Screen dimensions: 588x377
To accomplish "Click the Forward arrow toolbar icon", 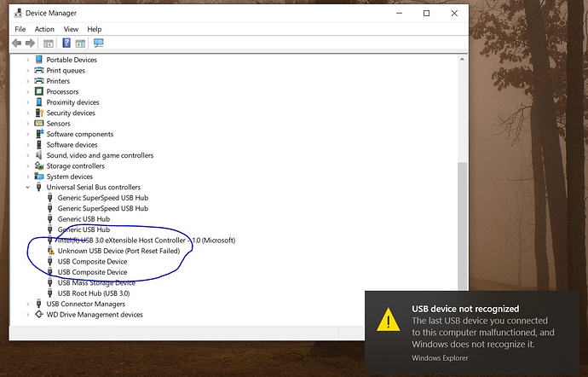I will [x=30, y=43].
